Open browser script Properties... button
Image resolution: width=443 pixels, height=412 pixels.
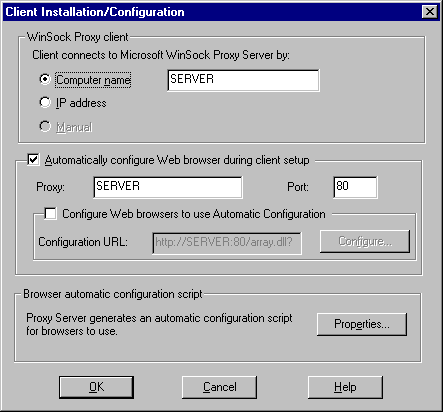362,324
